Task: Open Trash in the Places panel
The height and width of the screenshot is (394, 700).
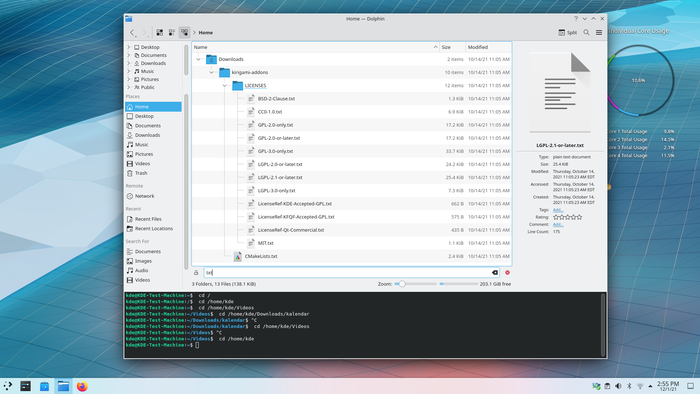Action: point(141,173)
